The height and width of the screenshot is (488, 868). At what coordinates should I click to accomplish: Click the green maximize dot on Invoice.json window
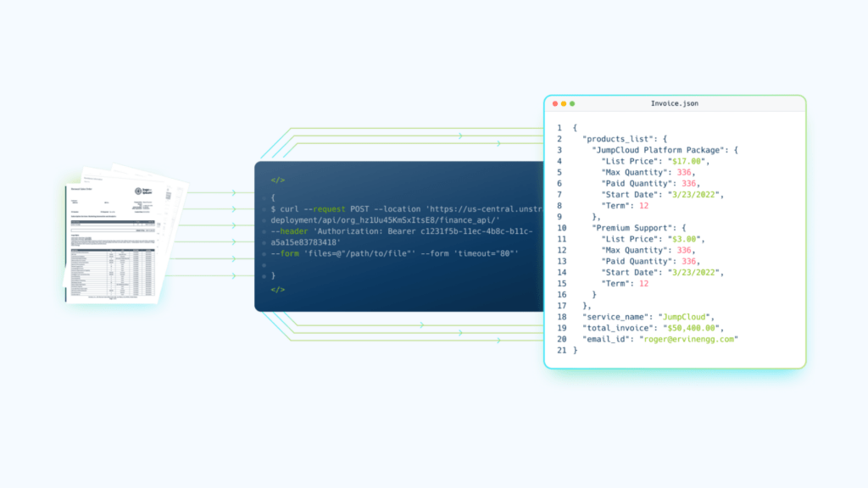(572, 103)
